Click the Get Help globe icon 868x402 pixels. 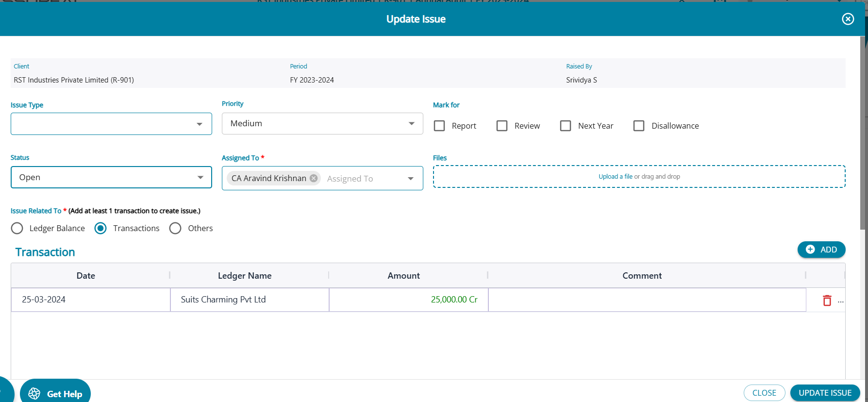[x=34, y=393]
